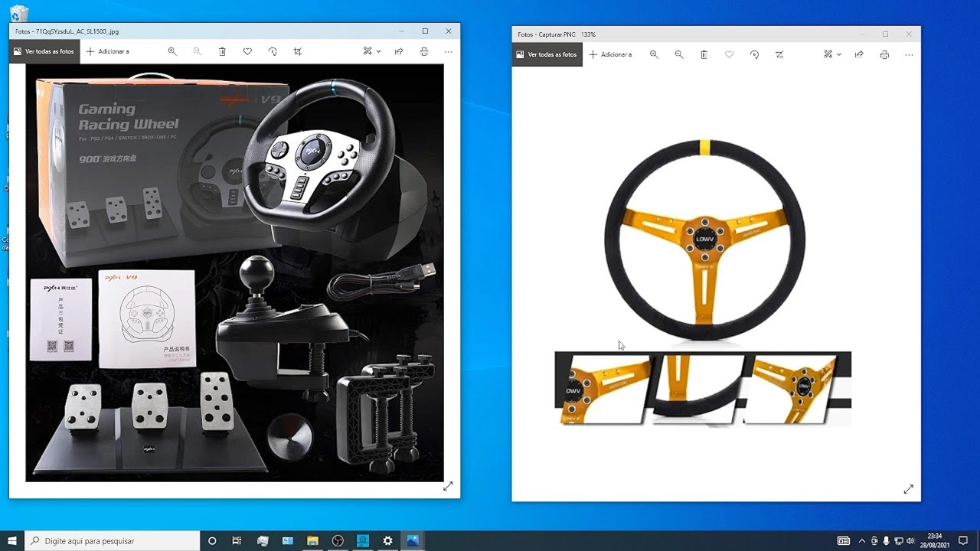
Task: Delete the Capturar.PNG image
Action: [x=704, y=54]
